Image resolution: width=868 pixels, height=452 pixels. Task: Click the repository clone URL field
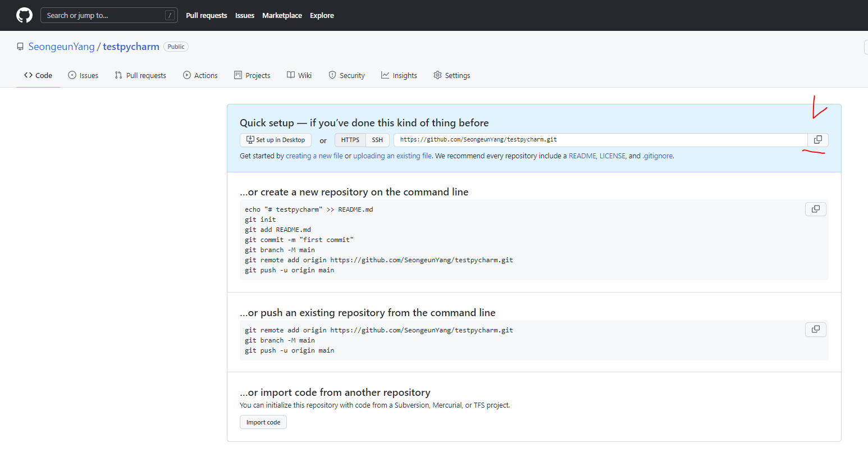click(x=600, y=140)
